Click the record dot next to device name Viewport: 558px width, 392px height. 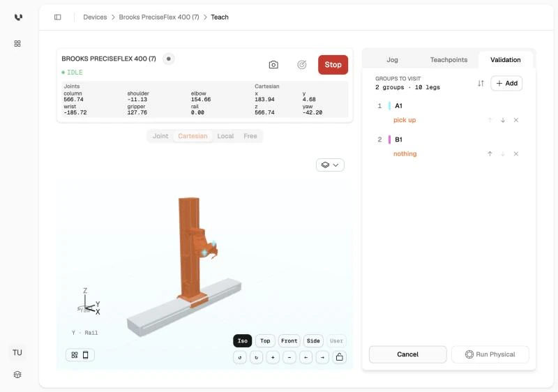169,59
